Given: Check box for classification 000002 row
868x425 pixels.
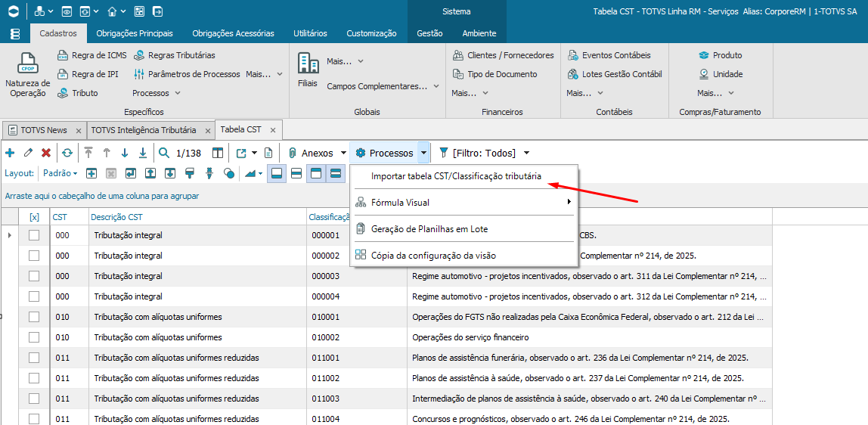Looking at the screenshot, I should (x=34, y=256).
